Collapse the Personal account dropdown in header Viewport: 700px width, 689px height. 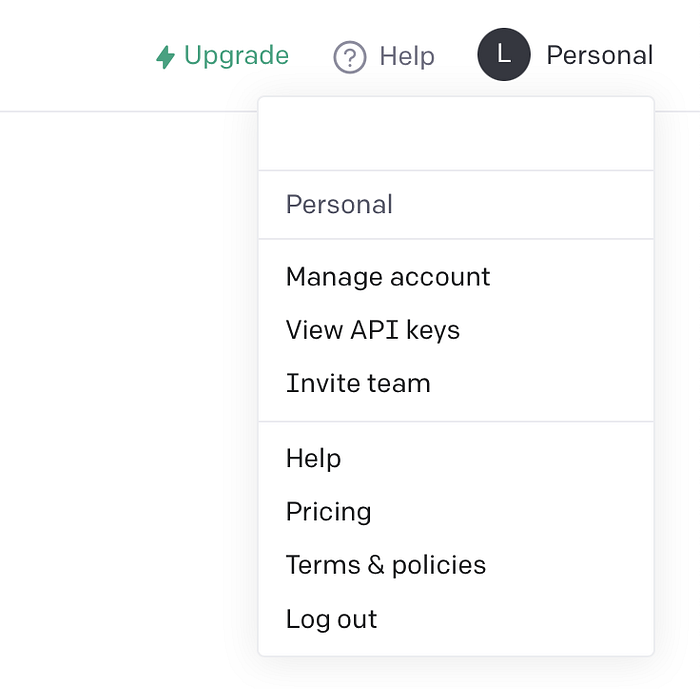click(x=565, y=54)
